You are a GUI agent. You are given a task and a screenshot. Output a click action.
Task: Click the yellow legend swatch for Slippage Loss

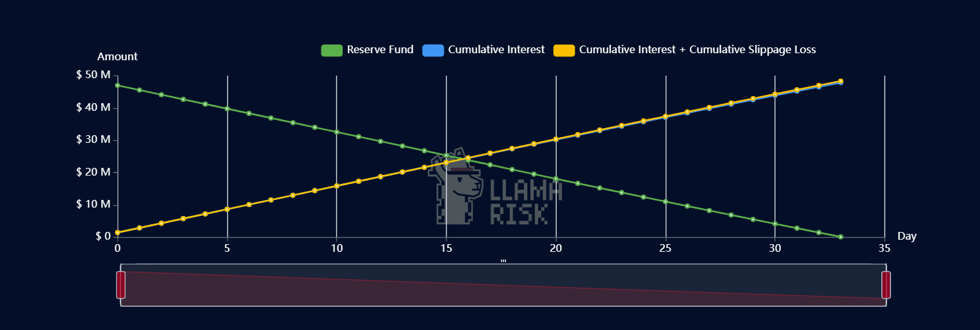[564, 50]
